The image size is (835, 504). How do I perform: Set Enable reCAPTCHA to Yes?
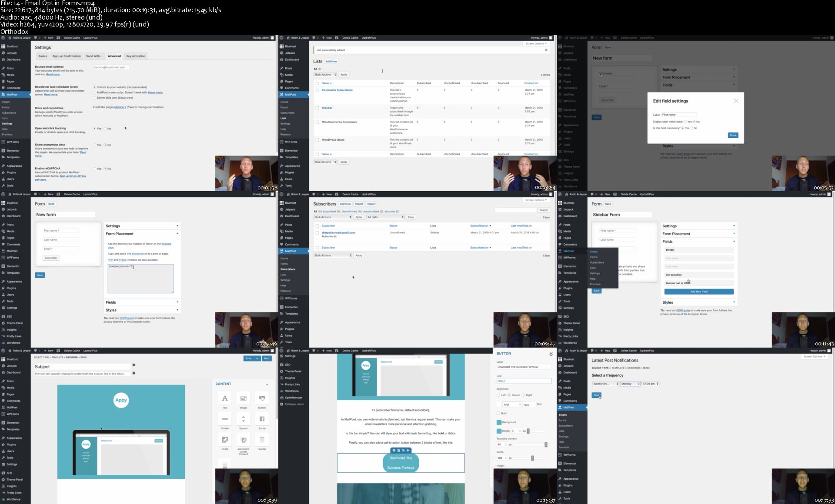click(94, 169)
